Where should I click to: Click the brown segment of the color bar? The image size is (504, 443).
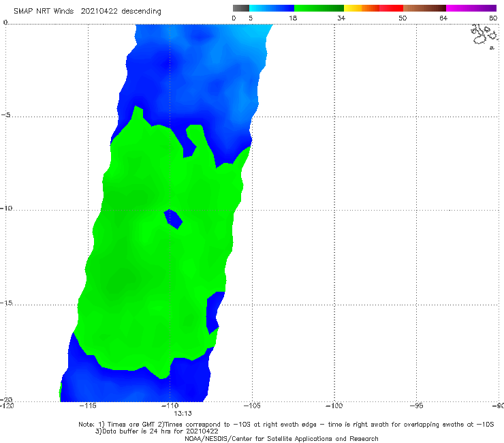[x=424, y=8]
